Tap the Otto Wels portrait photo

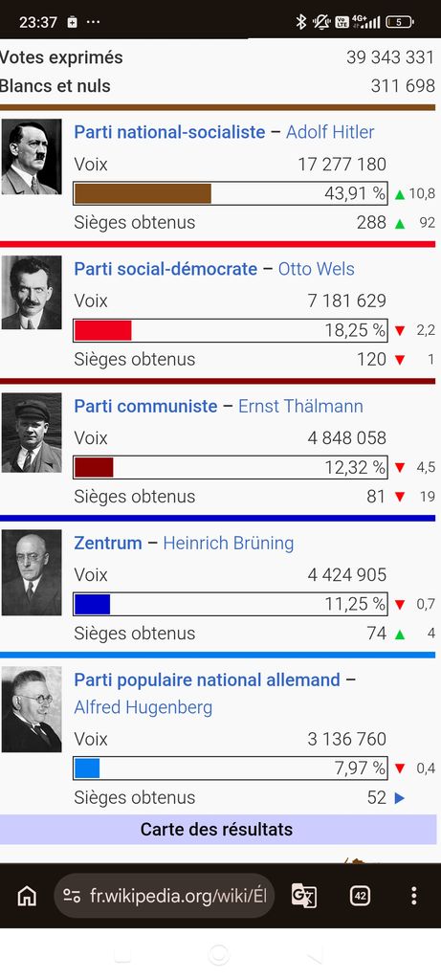point(32,293)
